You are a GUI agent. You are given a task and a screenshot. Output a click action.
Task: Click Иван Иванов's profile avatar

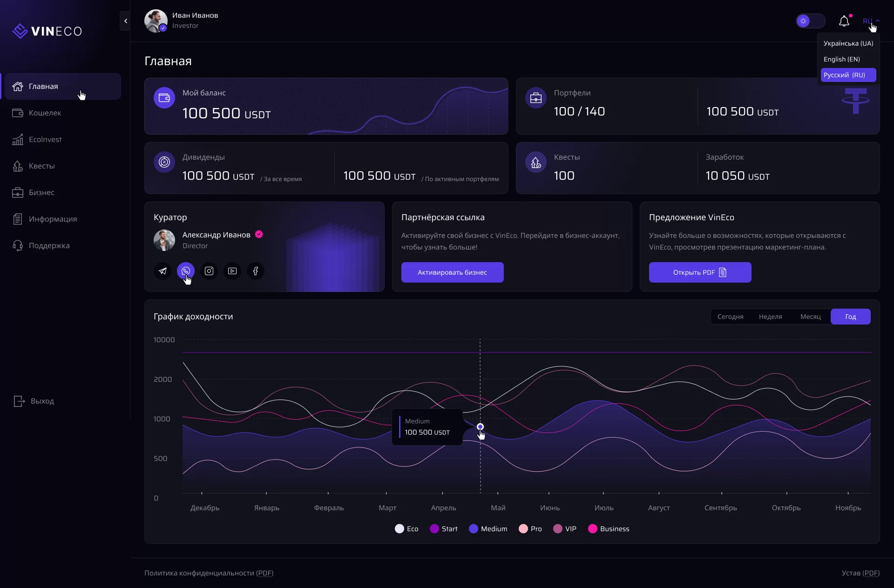156,21
